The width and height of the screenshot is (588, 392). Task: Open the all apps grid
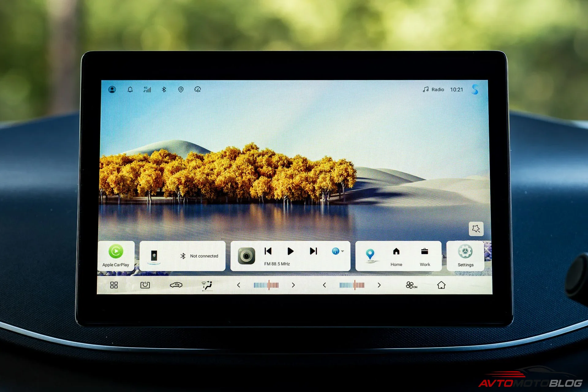click(114, 285)
